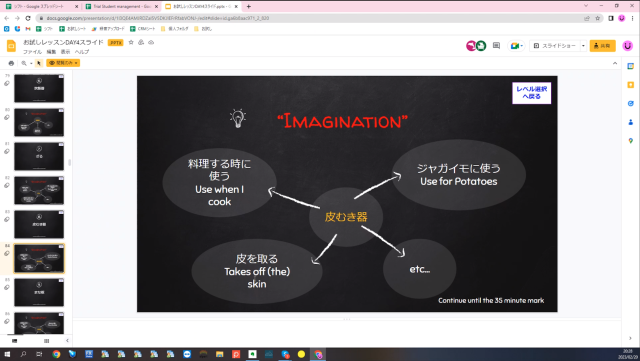Open the Google Meet call button

(x=516, y=46)
